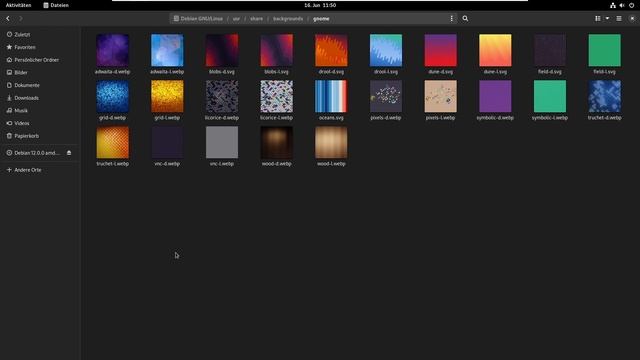The image size is (640, 360).
Task: Open system status network icon
Action: (x=613, y=5)
